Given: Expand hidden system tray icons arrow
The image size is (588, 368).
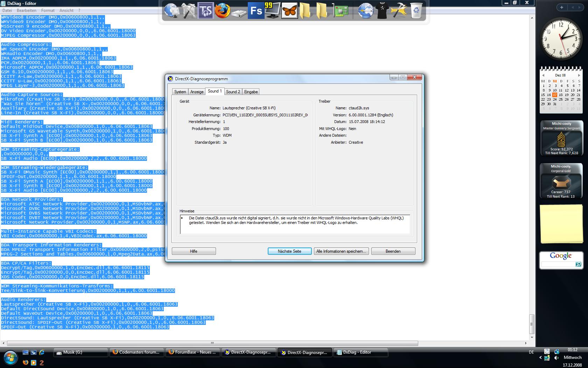Looking at the screenshot, I should [x=540, y=358].
